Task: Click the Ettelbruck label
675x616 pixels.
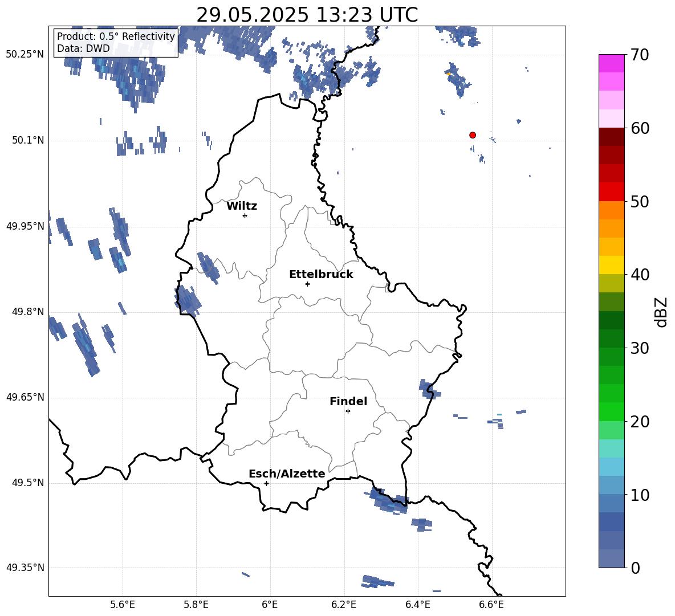Action: (321, 275)
